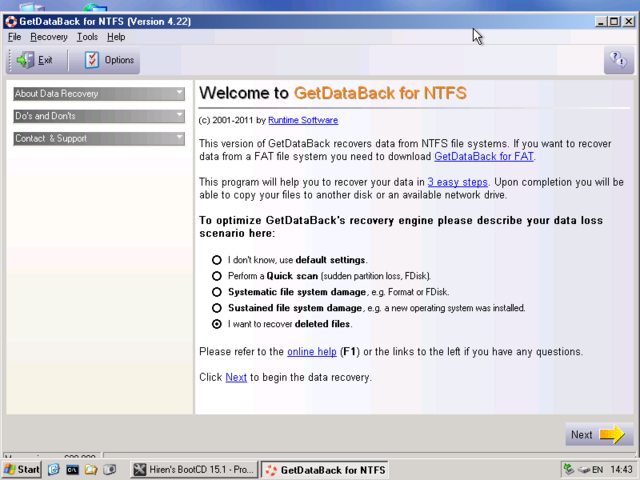
Task: Select Systematic file system damage option
Action: click(x=217, y=292)
